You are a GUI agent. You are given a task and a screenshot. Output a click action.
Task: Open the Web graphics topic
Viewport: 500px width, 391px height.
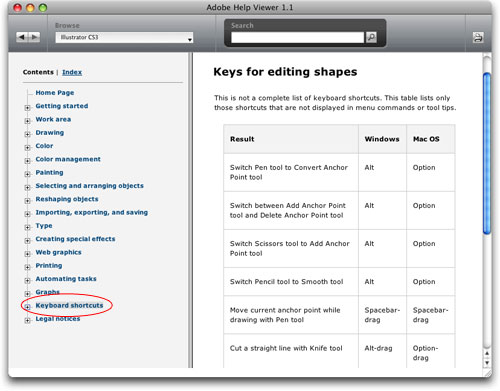point(58,252)
